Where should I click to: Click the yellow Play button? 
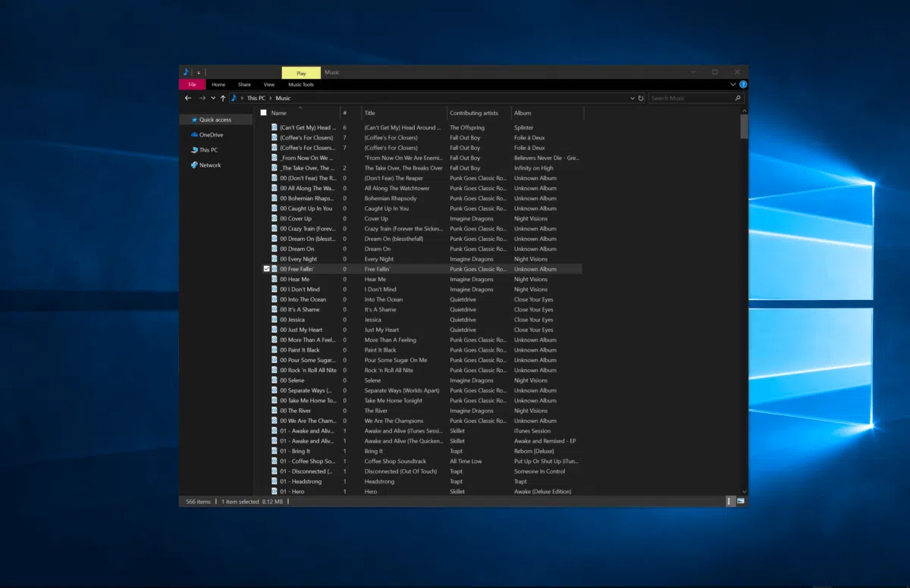click(300, 72)
